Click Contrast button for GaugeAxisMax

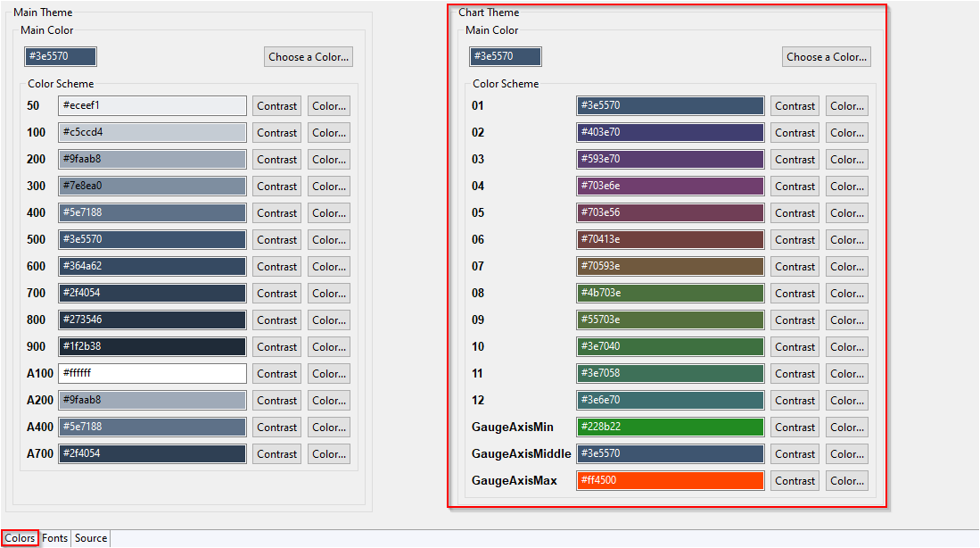[x=795, y=480]
